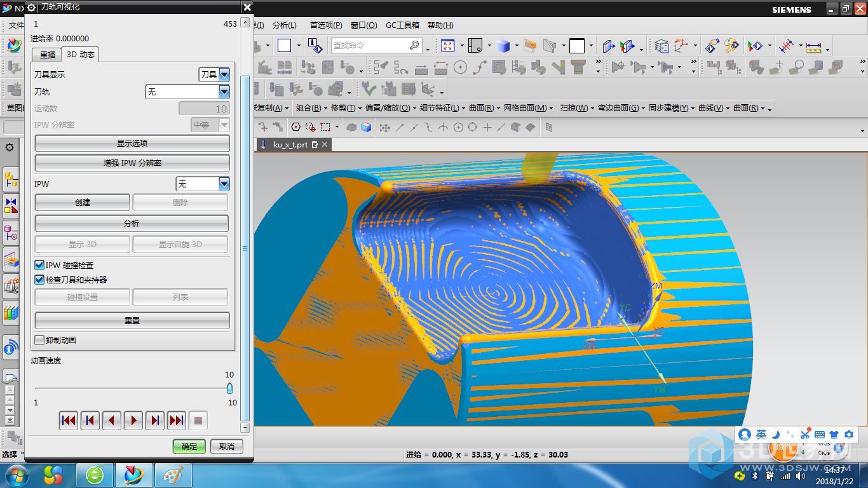This screenshot has height=488, width=868.
Task: Expand the WCS icon dropdown arrow
Action: point(695,46)
